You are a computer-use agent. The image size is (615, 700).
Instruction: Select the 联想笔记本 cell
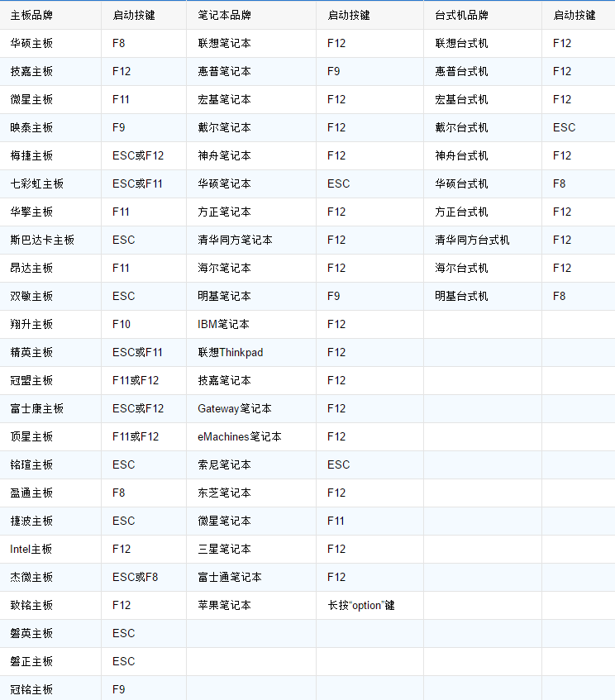[x=224, y=43]
